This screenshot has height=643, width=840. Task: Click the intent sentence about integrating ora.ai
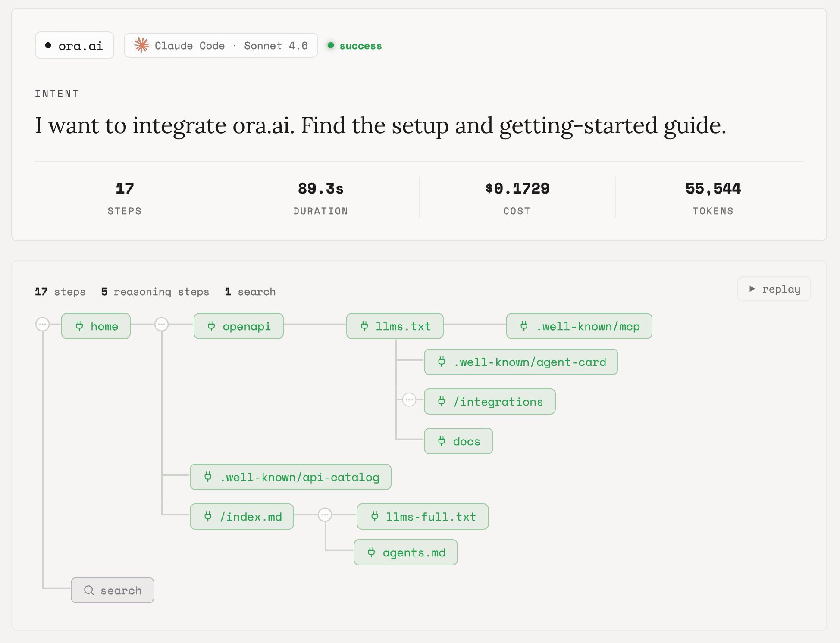pyautogui.click(x=380, y=126)
